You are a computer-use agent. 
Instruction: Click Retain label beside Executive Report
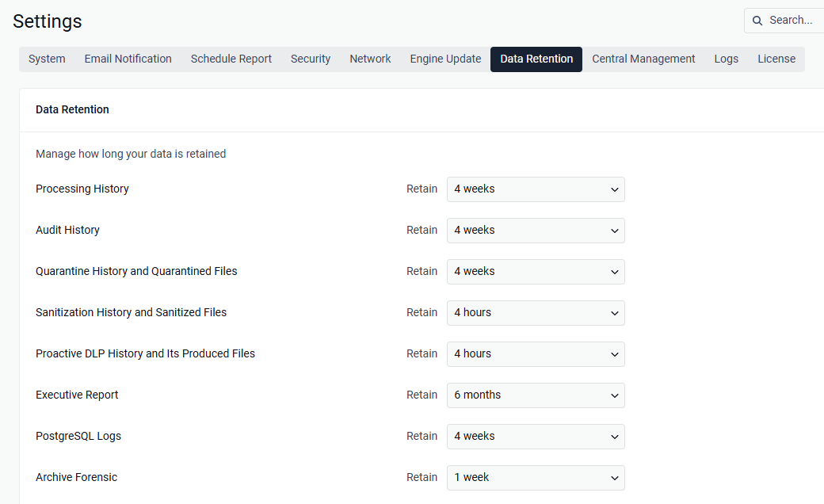tap(422, 395)
